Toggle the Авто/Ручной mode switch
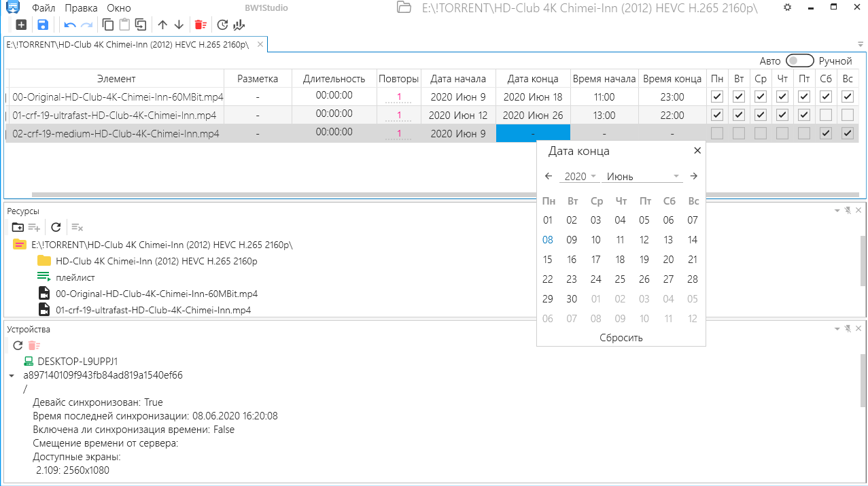The image size is (868, 486). click(x=799, y=61)
